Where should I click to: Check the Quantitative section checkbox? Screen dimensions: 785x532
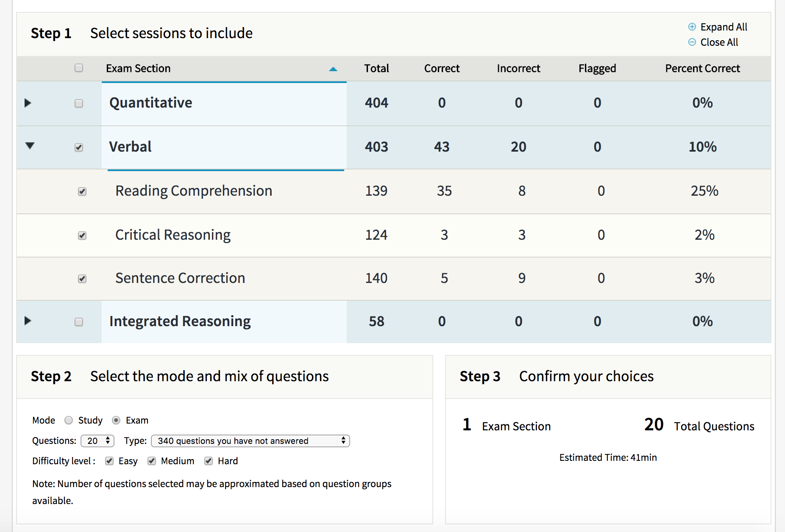tap(79, 103)
